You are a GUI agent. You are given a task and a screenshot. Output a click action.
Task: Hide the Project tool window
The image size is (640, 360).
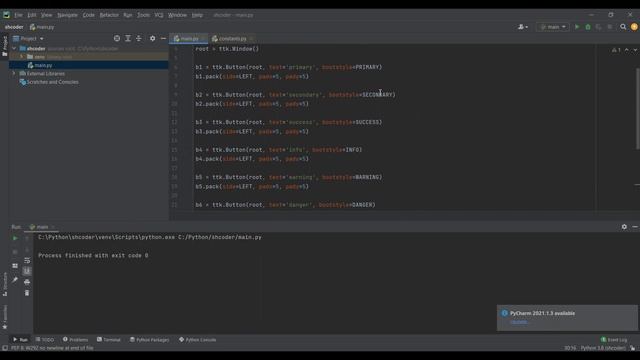pos(163,38)
